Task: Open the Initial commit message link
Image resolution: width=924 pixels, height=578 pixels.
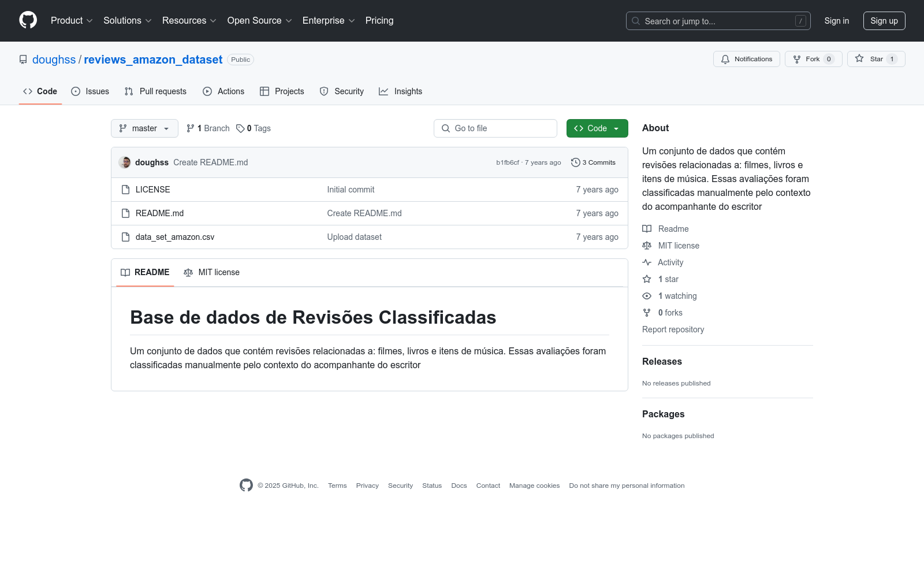Action: pos(351,190)
